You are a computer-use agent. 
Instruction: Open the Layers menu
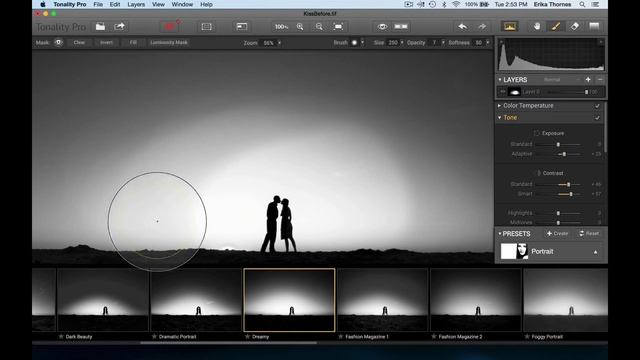[x=136, y=4]
